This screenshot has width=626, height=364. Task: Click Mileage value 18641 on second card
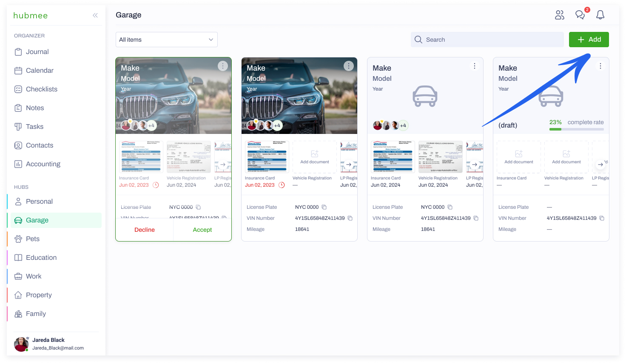coord(302,229)
